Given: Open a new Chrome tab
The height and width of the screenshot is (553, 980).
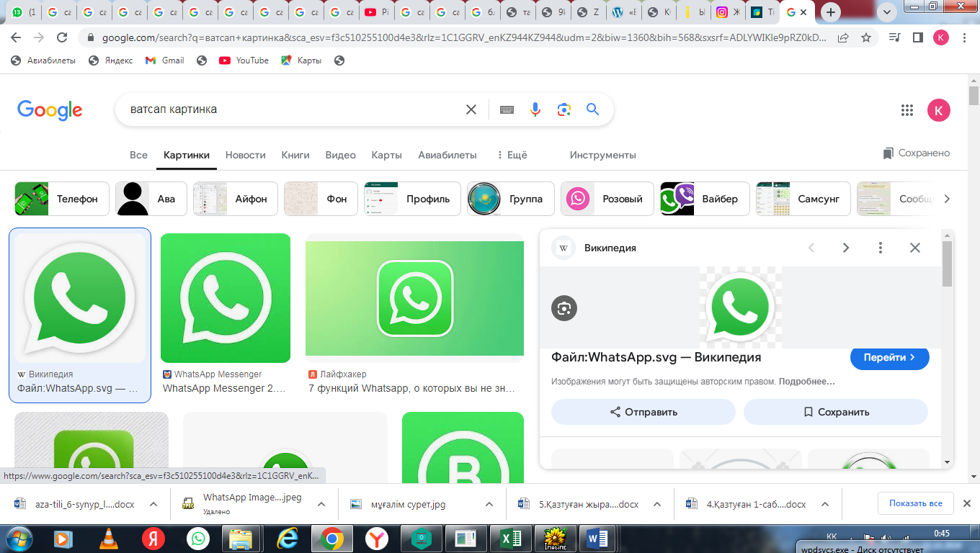Looking at the screenshot, I should pos(832,12).
